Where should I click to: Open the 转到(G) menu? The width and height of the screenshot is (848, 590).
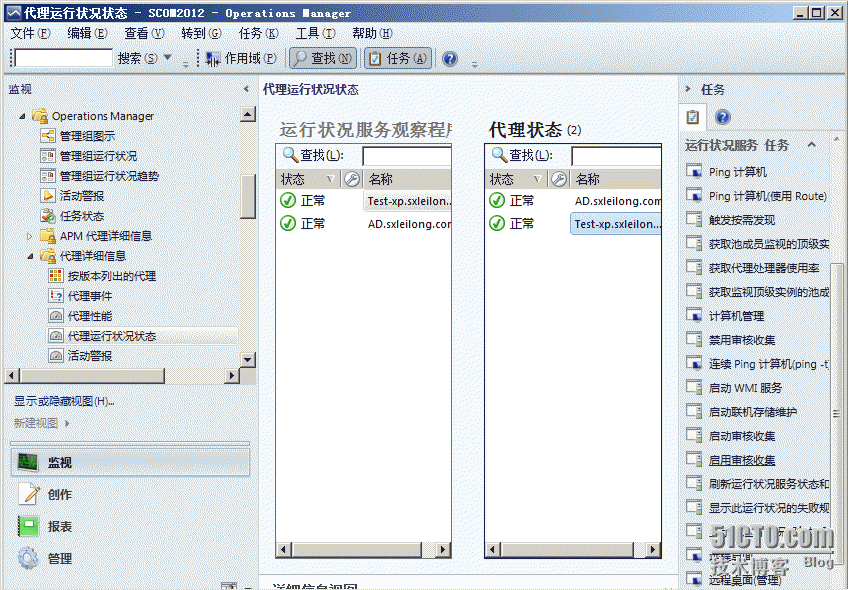(201, 34)
